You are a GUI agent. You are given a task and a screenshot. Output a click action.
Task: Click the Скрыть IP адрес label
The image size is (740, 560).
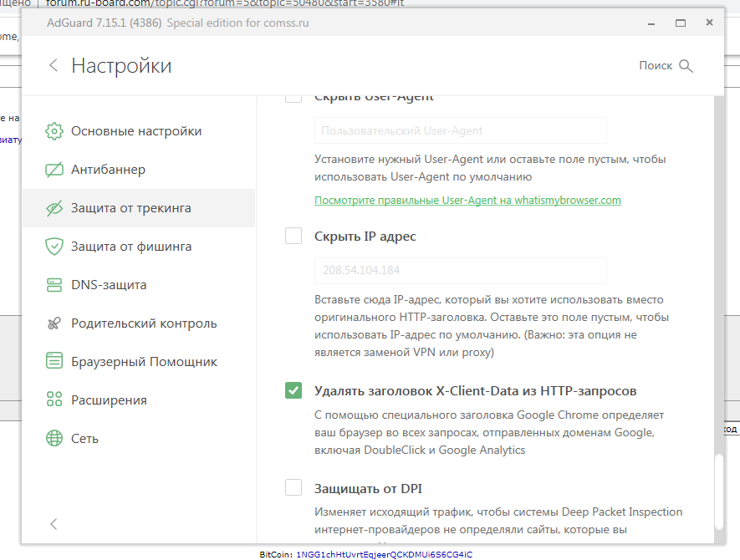tap(365, 237)
